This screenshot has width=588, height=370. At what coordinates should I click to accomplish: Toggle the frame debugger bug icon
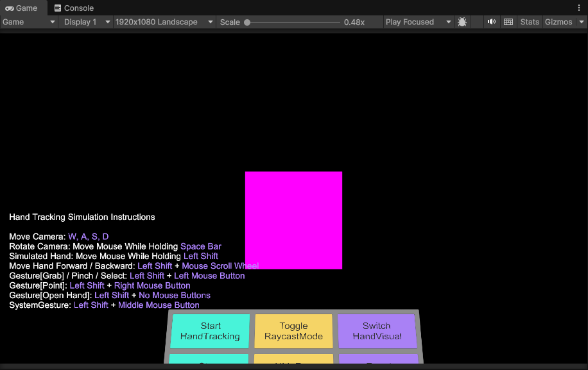pyautogui.click(x=462, y=22)
